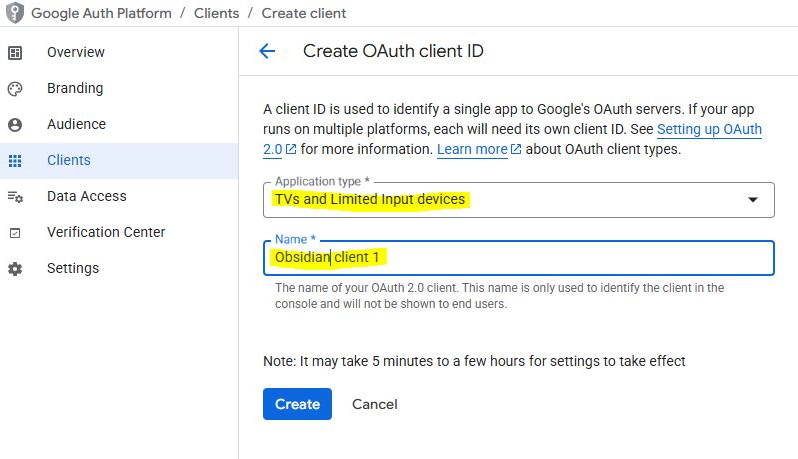Screen dimensions: 798x459
Task: Open the Data Access menu item
Action: 119,196
